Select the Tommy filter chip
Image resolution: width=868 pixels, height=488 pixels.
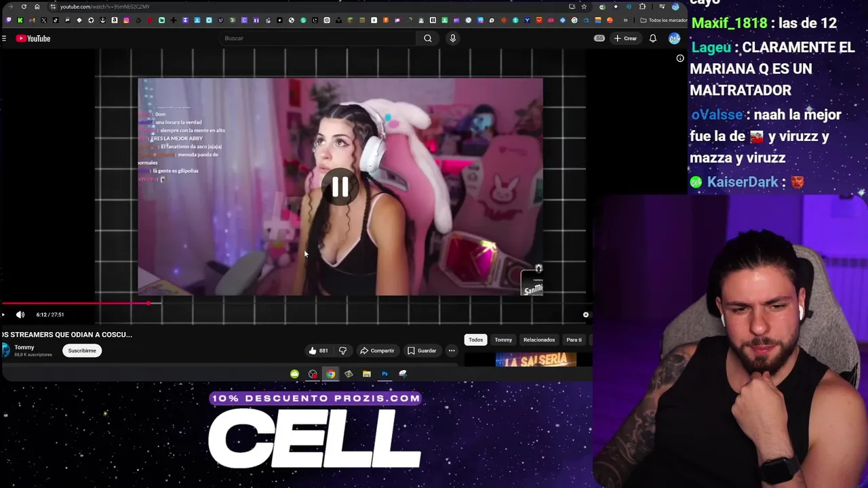click(x=503, y=340)
